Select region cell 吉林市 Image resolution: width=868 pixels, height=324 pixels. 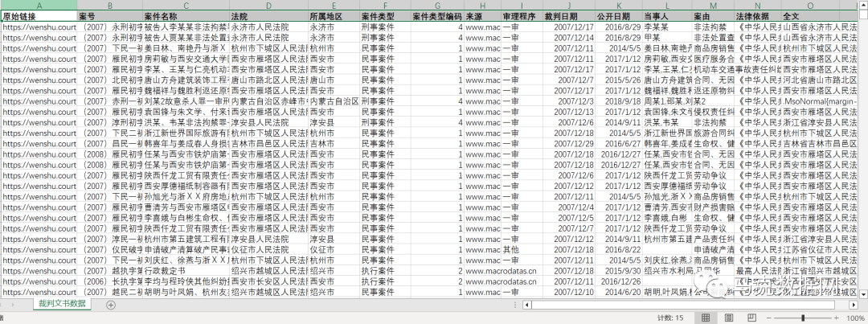(x=334, y=143)
